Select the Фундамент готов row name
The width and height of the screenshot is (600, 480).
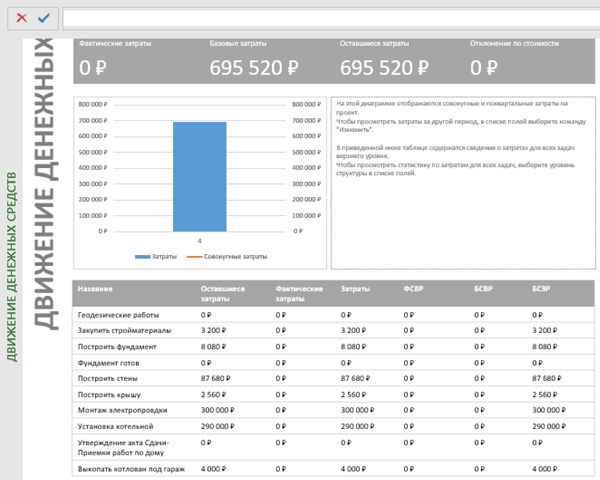[108, 363]
